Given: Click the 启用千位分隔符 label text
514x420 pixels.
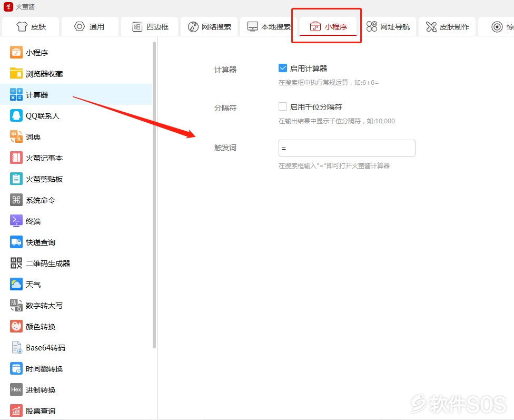Looking at the screenshot, I should pyautogui.click(x=316, y=106).
